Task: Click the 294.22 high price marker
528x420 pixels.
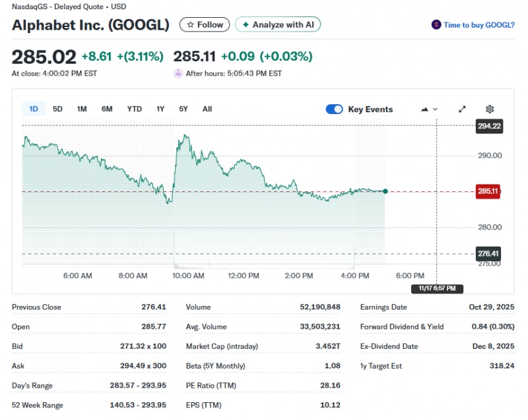Action: pyautogui.click(x=489, y=126)
